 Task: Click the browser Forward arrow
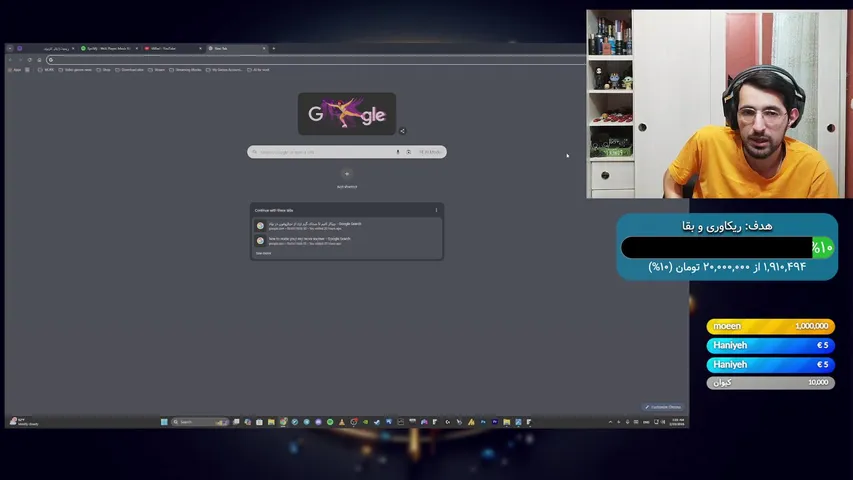[20, 60]
